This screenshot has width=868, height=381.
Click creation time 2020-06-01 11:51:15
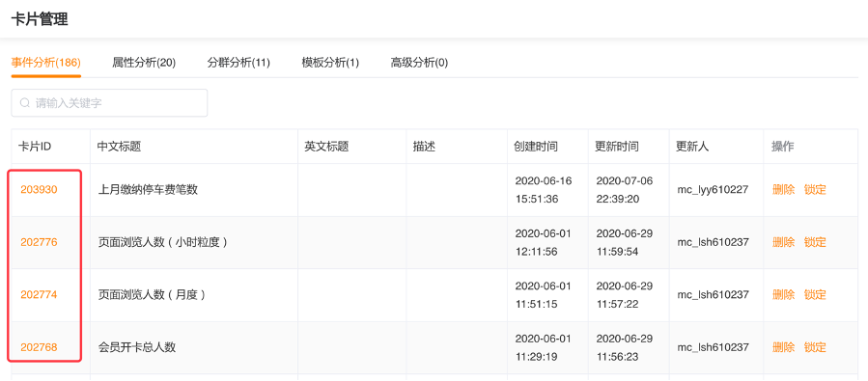pyautogui.click(x=544, y=295)
